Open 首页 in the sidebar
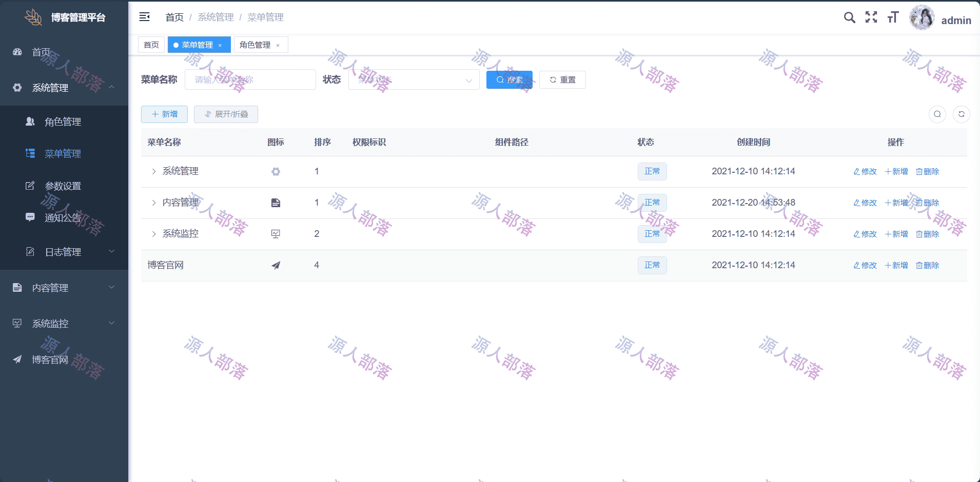Image resolution: width=980 pixels, height=482 pixels. coord(64,52)
